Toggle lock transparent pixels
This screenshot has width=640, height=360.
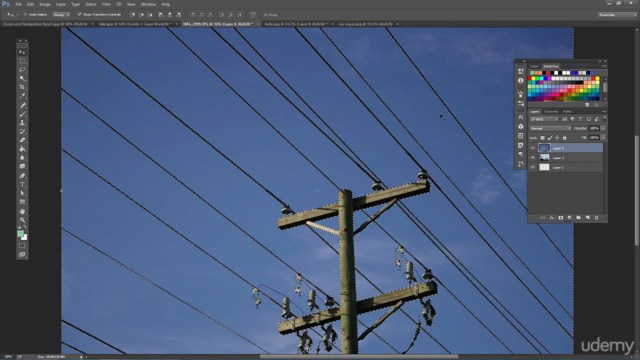click(x=542, y=138)
